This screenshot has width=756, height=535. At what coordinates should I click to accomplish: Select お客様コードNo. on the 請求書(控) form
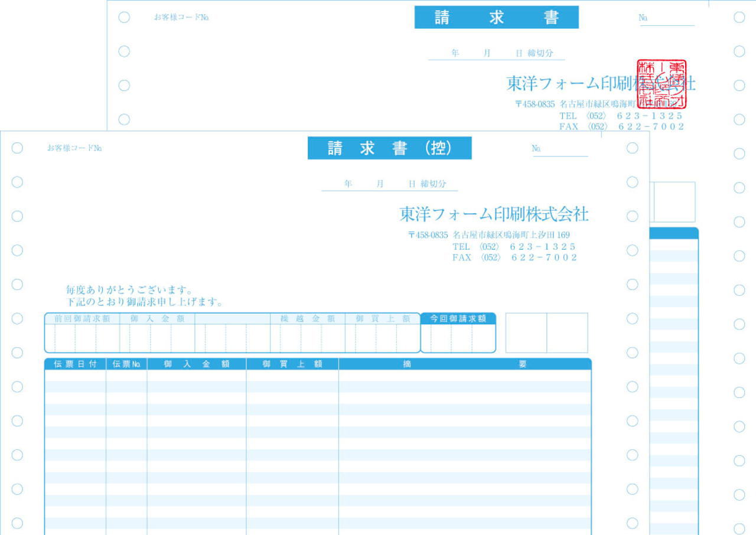tap(74, 148)
